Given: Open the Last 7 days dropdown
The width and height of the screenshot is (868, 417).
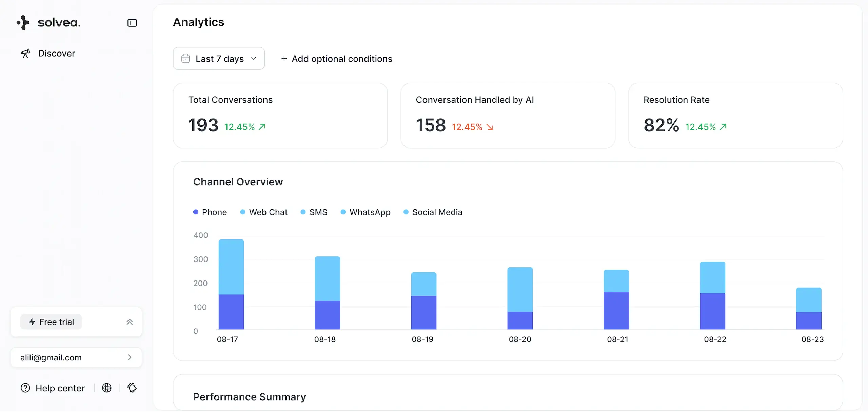Looking at the screenshot, I should (x=219, y=59).
